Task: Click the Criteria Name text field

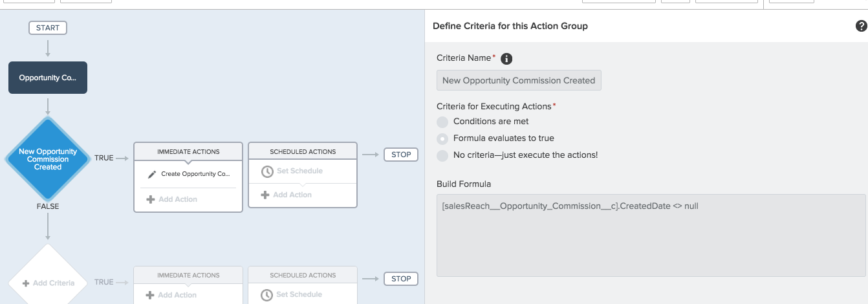Action: 519,81
